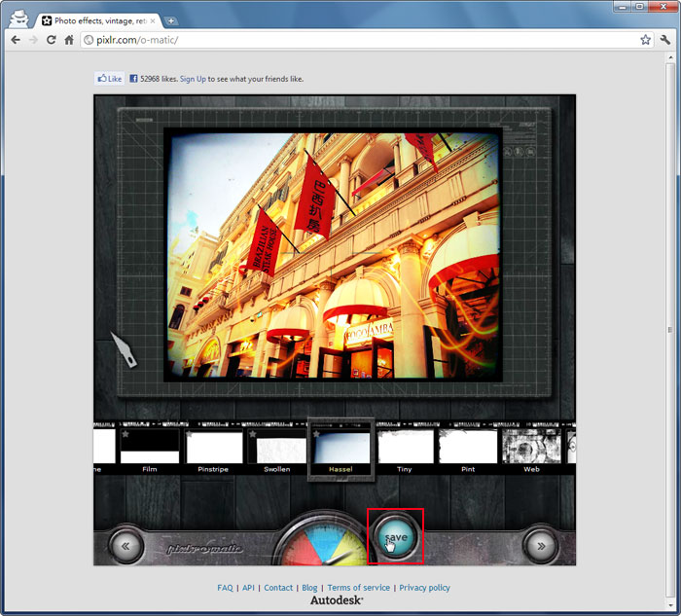This screenshot has height=616, width=681.
Task: Select the Swollen frame thumbnail
Action: 276,447
